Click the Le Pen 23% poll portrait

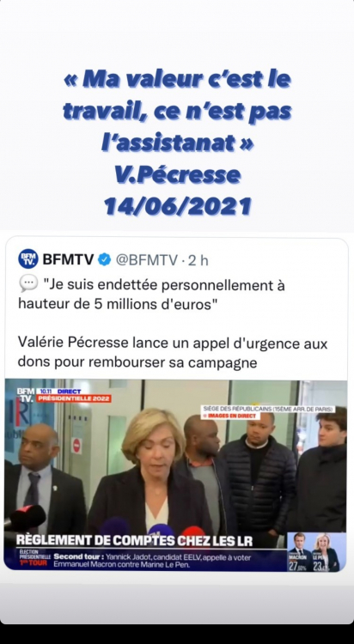point(324,551)
